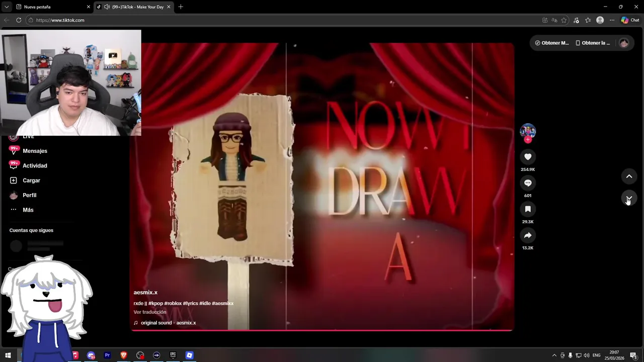Select the TikTok - Make Your Day tab

[133, 7]
